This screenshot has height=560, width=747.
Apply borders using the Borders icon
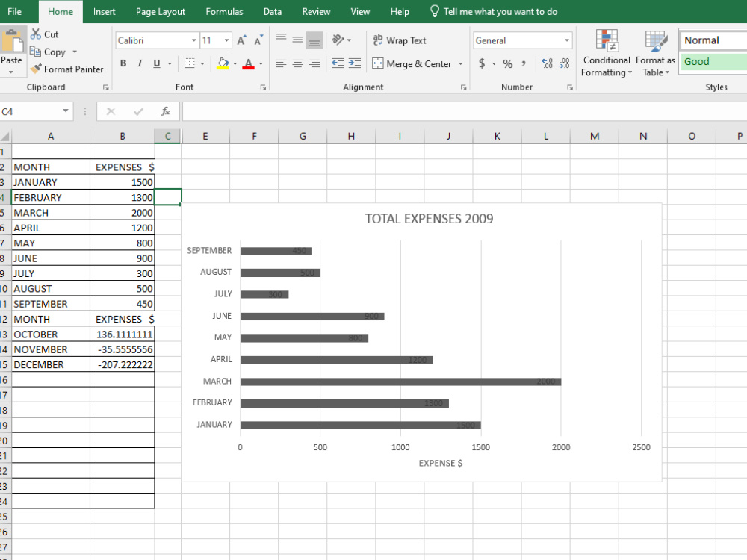pos(190,63)
